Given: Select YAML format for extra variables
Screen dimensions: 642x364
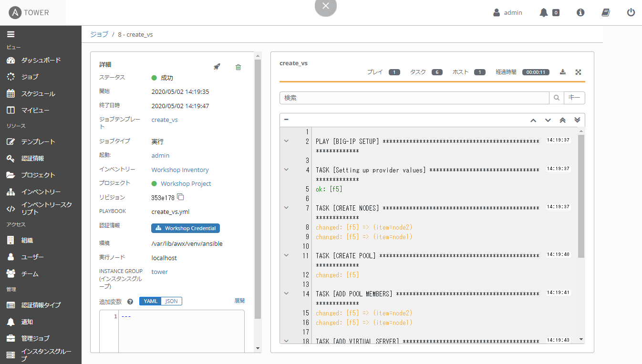Looking at the screenshot, I should [x=150, y=301].
